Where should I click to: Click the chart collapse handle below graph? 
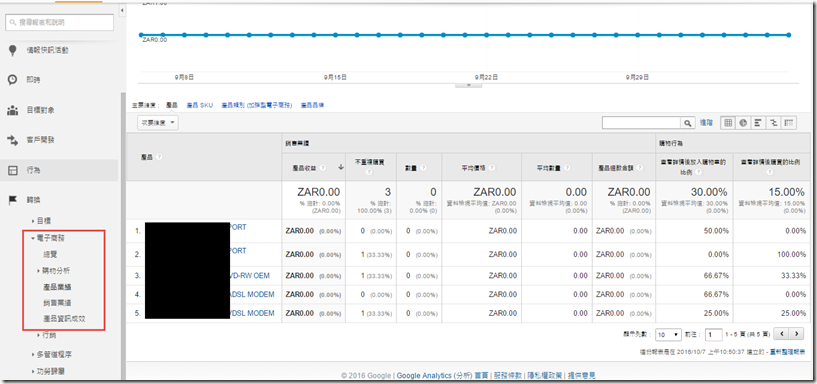[x=468, y=84]
